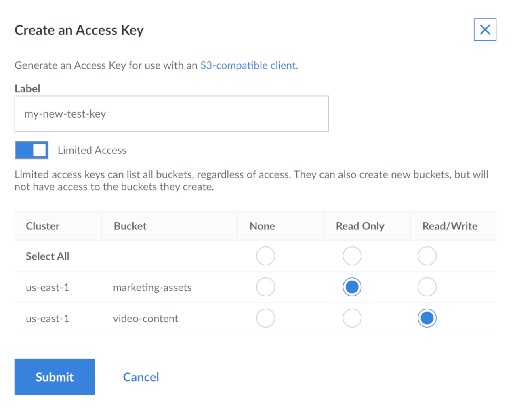Select Read Only for marketing-assets bucket

click(x=352, y=287)
